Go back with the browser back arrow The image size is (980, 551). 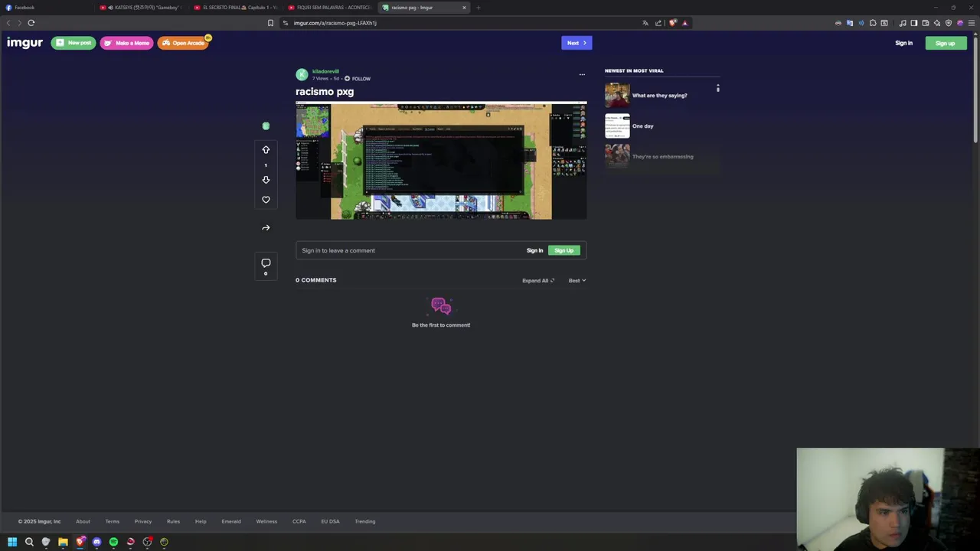[x=8, y=23]
